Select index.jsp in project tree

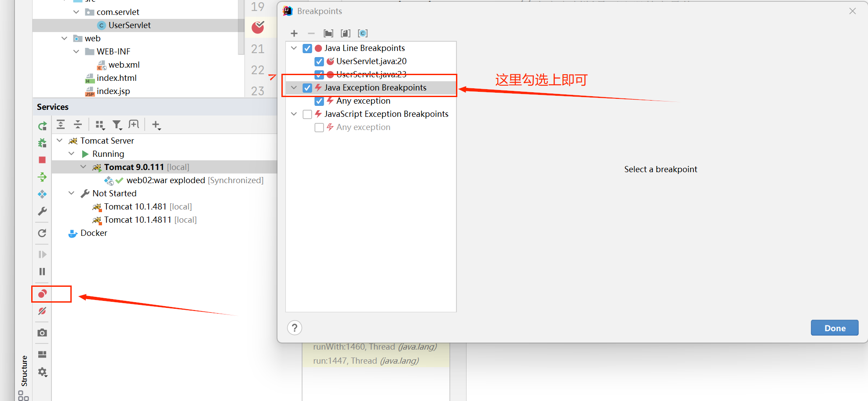pyautogui.click(x=113, y=91)
